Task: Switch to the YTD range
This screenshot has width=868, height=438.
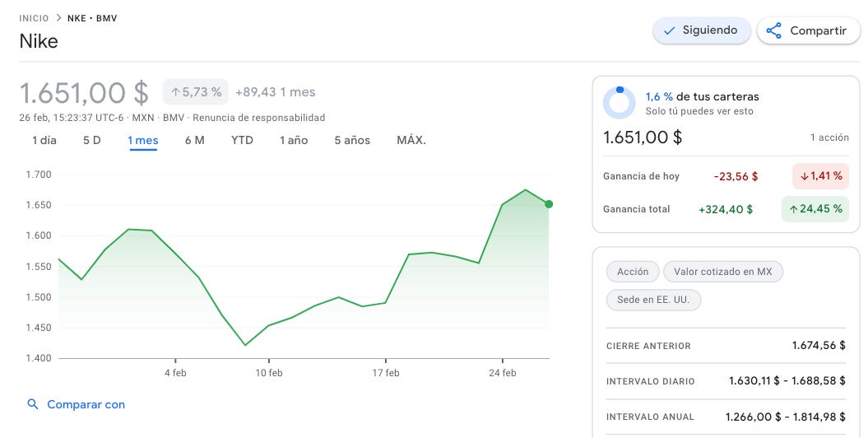Action: 242,141
